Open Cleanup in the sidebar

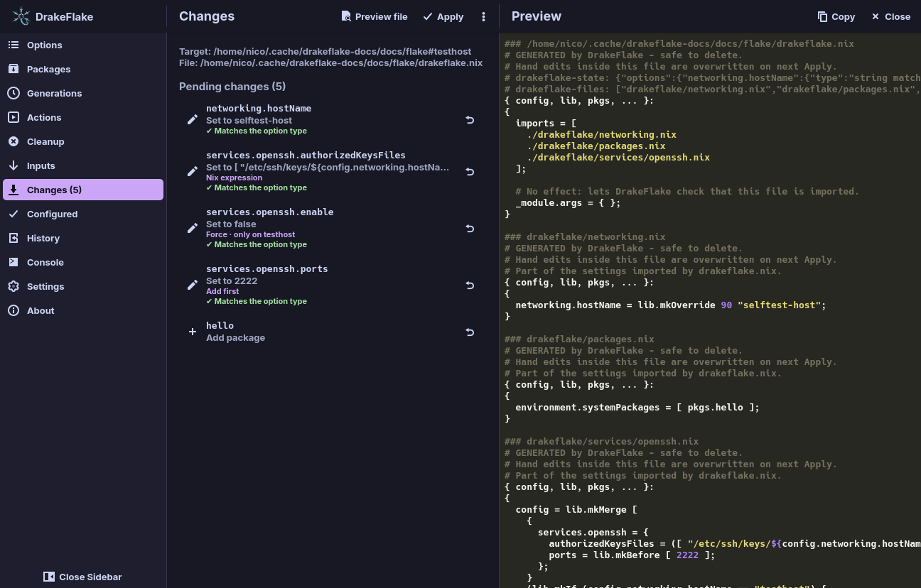pos(83,141)
